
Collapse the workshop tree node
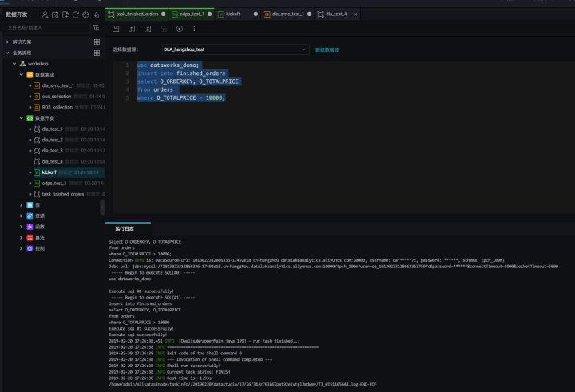coord(15,63)
